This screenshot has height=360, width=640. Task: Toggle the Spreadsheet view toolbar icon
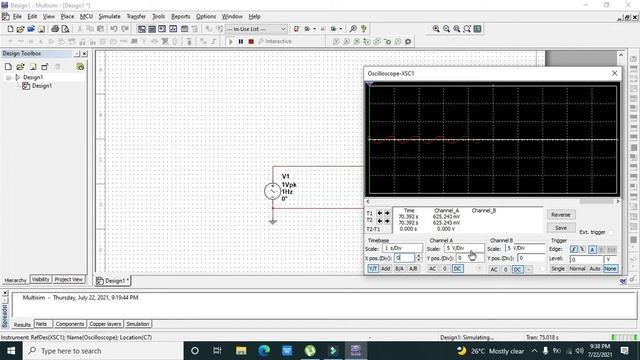click(x=152, y=29)
